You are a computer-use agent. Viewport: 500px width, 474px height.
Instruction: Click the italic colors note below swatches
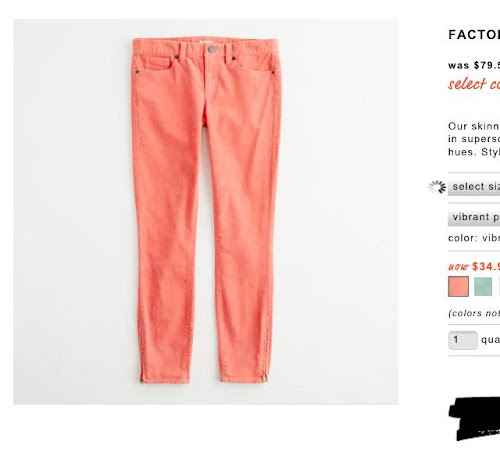pos(474,313)
